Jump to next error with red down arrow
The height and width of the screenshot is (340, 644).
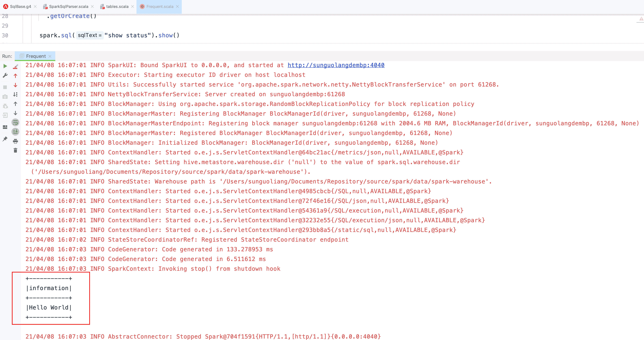[15, 85]
